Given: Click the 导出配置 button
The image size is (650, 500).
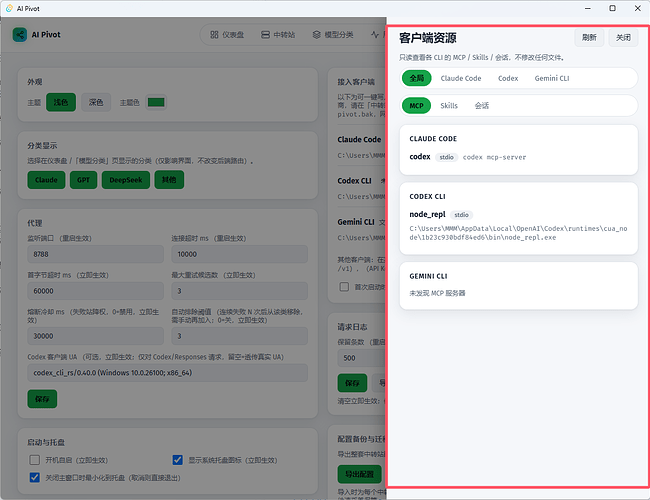Looking at the screenshot, I should [x=359, y=474].
